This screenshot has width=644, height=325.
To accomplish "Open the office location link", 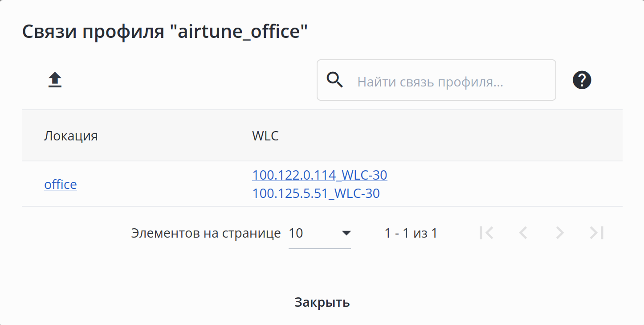I will tap(61, 185).
